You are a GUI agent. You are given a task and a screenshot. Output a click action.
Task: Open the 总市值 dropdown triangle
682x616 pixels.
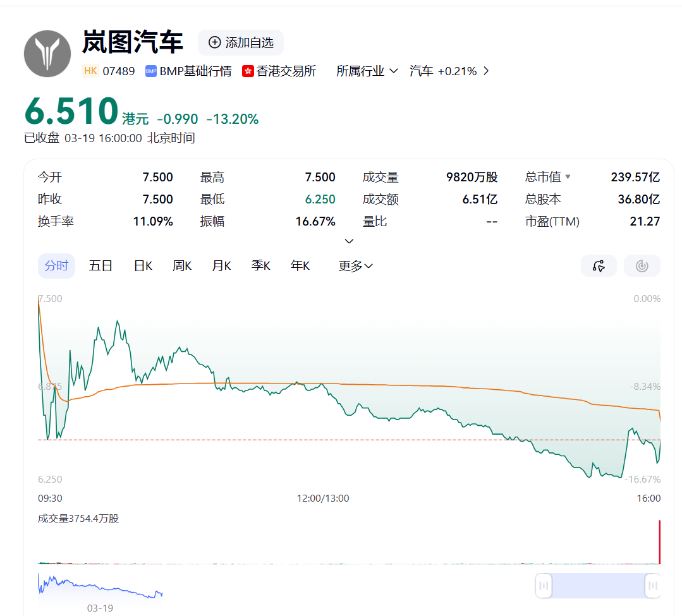pyautogui.click(x=568, y=177)
